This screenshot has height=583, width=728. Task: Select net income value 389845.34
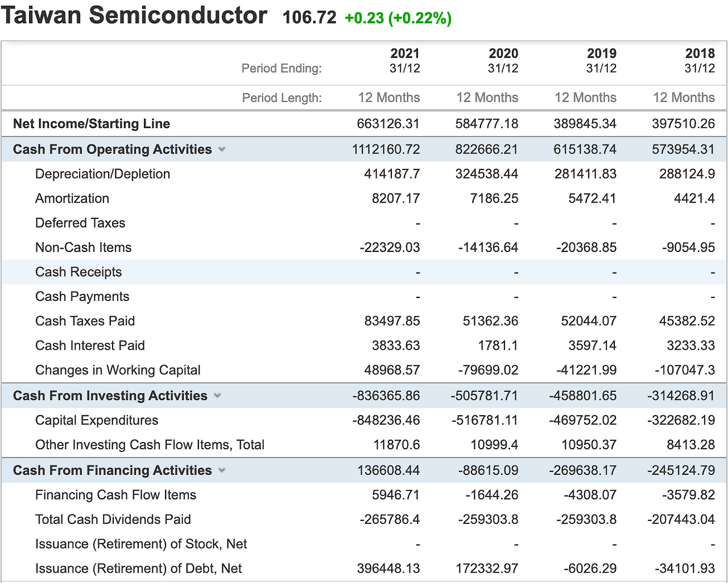coord(585,124)
